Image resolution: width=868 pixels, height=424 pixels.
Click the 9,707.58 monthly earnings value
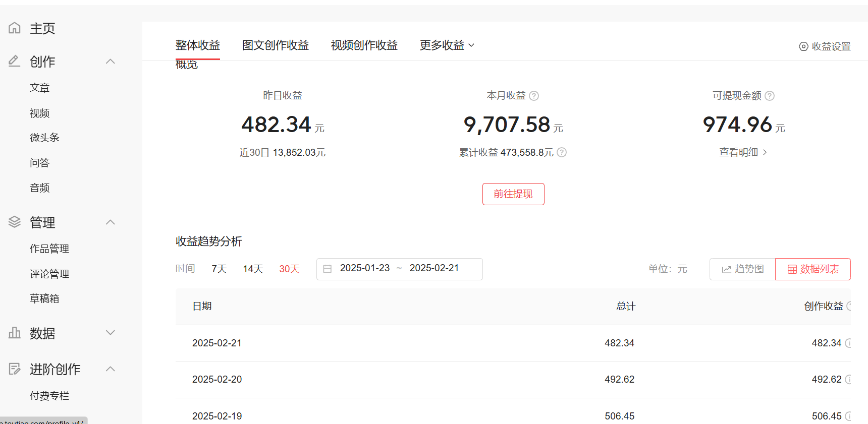click(x=507, y=125)
